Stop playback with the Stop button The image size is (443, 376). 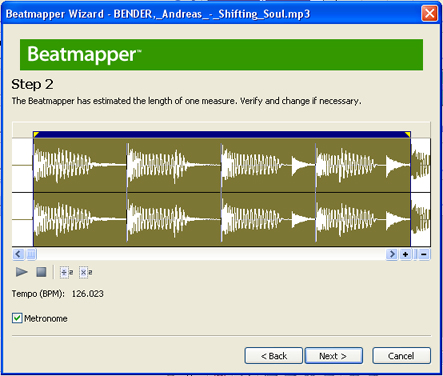pos(41,272)
